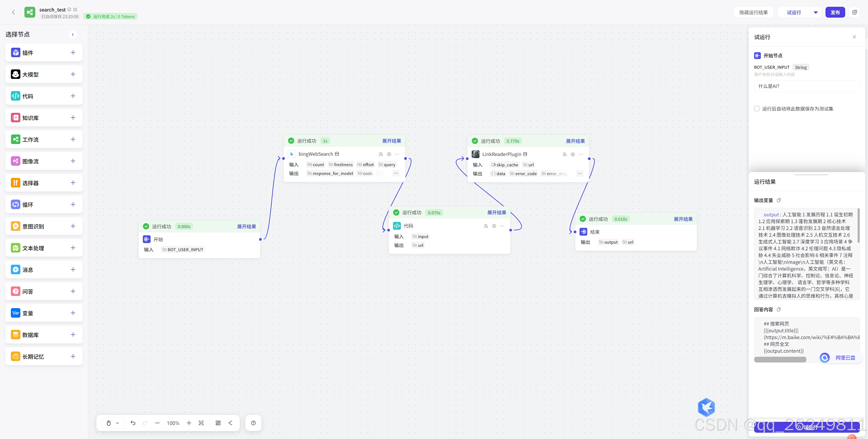Run bingWebSearch node with play icon
Screen dimensions: 868x439
[x=389, y=154]
